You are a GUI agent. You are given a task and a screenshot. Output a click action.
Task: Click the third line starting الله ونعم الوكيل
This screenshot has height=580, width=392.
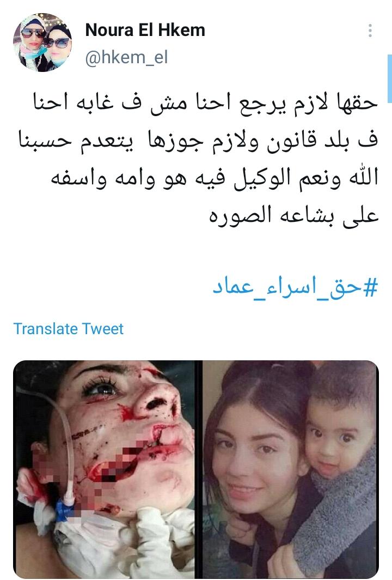coord(215,178)
